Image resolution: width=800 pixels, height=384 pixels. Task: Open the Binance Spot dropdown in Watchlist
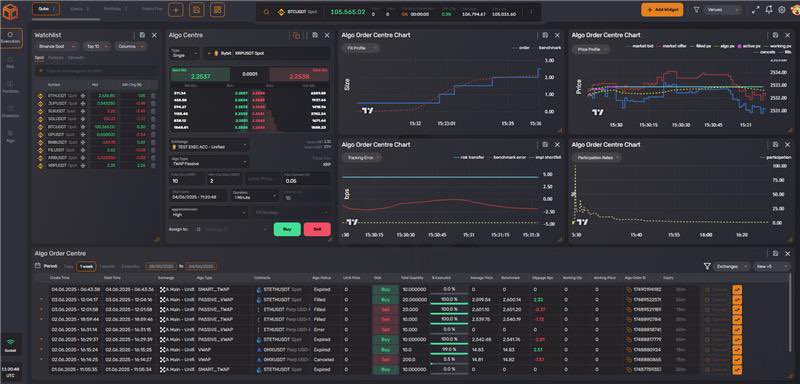56,46
